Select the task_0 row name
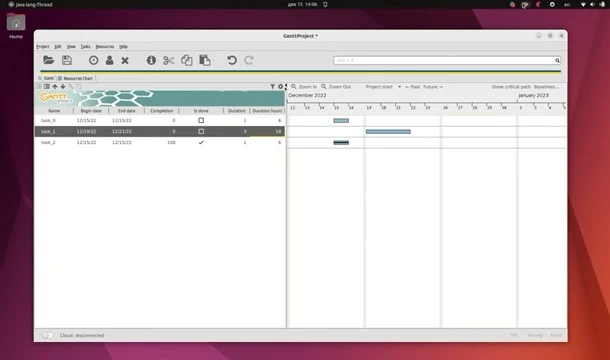 point(48,120)
